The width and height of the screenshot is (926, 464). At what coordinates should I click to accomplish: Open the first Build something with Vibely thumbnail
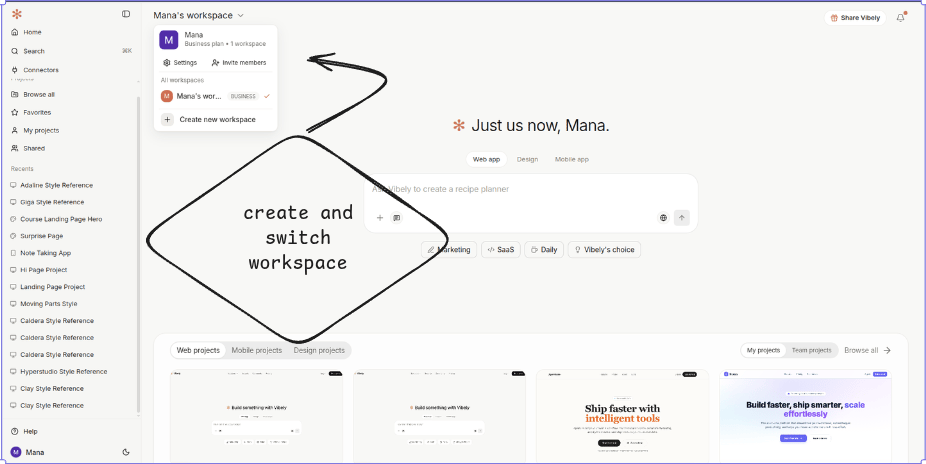[256, 416]
